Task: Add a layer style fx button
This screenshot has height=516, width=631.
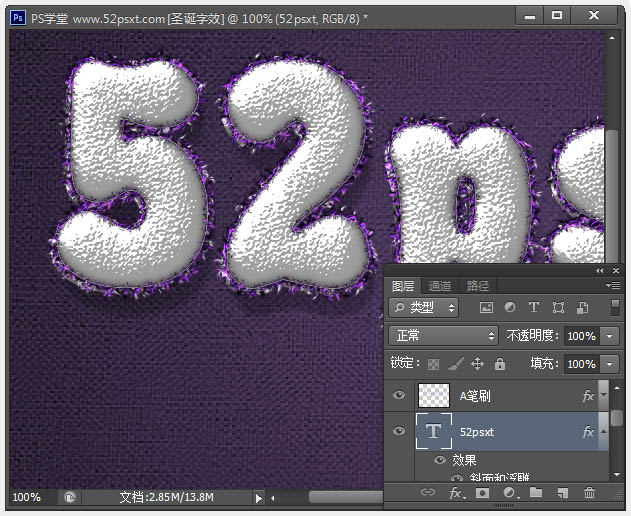Action: pos(457,493)
